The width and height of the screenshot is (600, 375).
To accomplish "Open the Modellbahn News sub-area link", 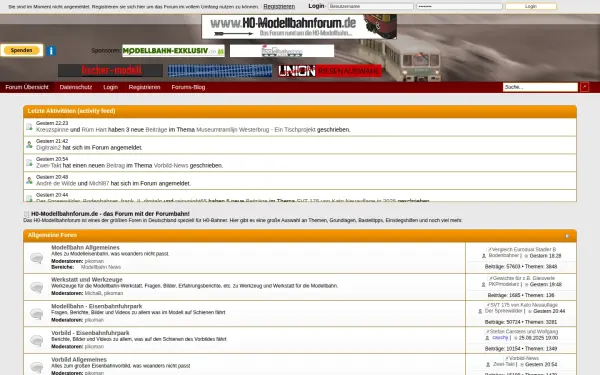I will pos(101,267).
